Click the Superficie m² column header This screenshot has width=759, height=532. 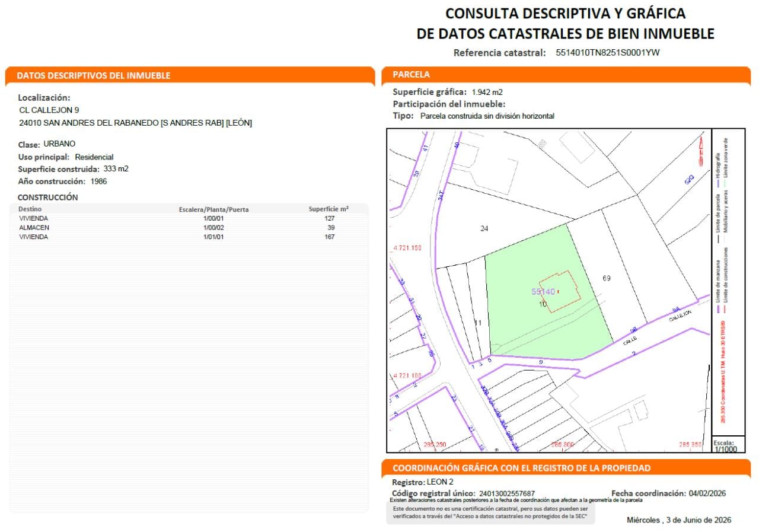click(329, 209)
